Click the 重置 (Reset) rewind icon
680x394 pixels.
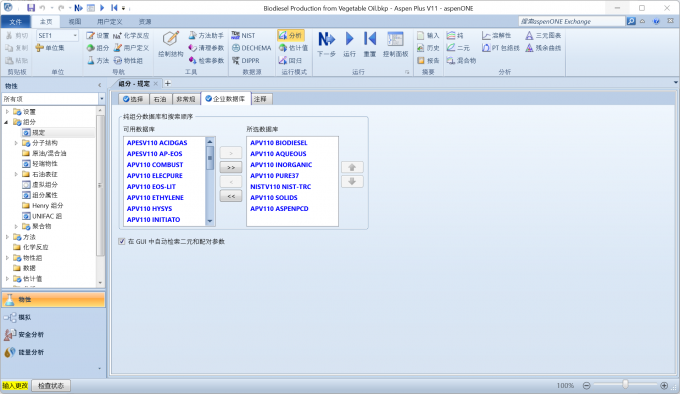(369, 39)
